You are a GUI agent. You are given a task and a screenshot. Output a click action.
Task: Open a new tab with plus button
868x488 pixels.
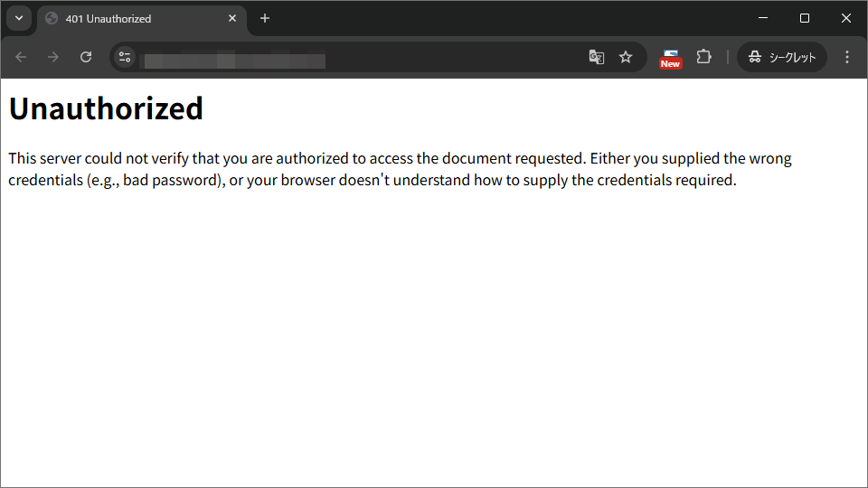pyautogui.click(x=265, y=18)
